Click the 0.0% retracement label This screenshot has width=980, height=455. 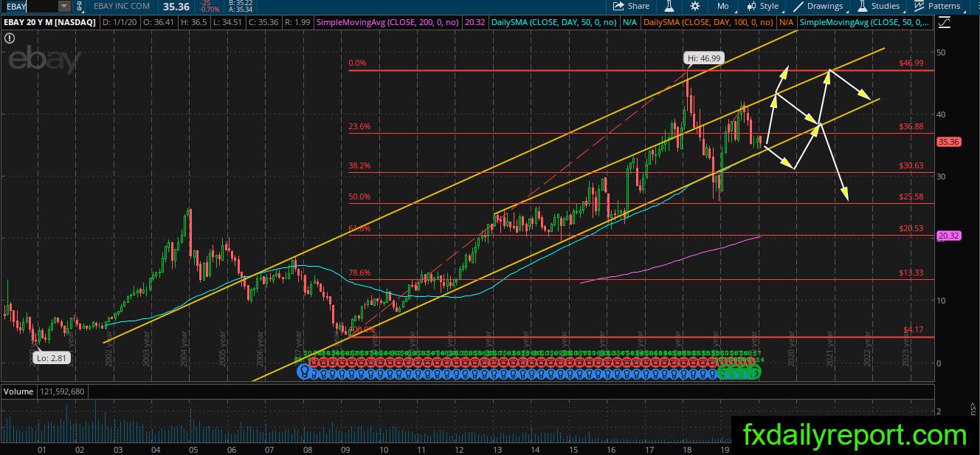tap(357, 64)
